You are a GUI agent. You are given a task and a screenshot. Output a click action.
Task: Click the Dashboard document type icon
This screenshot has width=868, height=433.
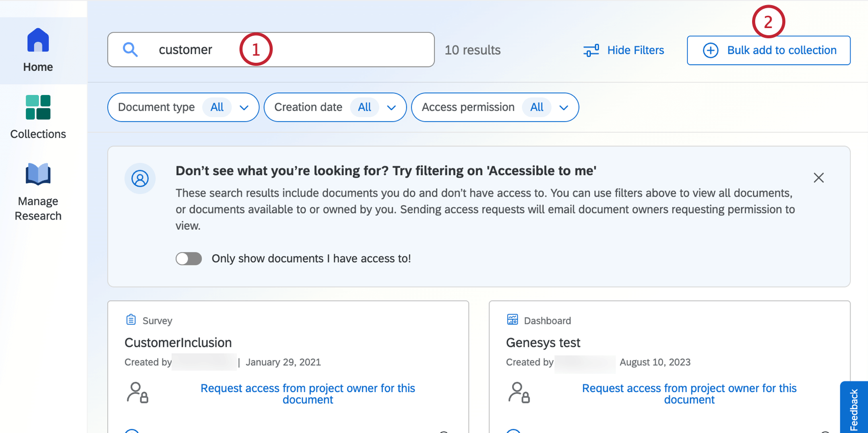513,320
